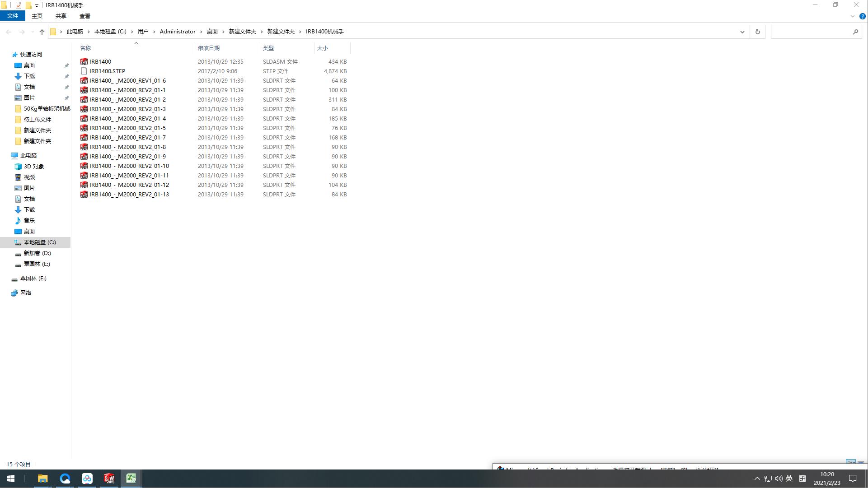Image resolution: width=868 pixels, height=488 pixels.
Task: Select 本地磁盘 (C:) in the navigation pane
Action: (40, 242)
